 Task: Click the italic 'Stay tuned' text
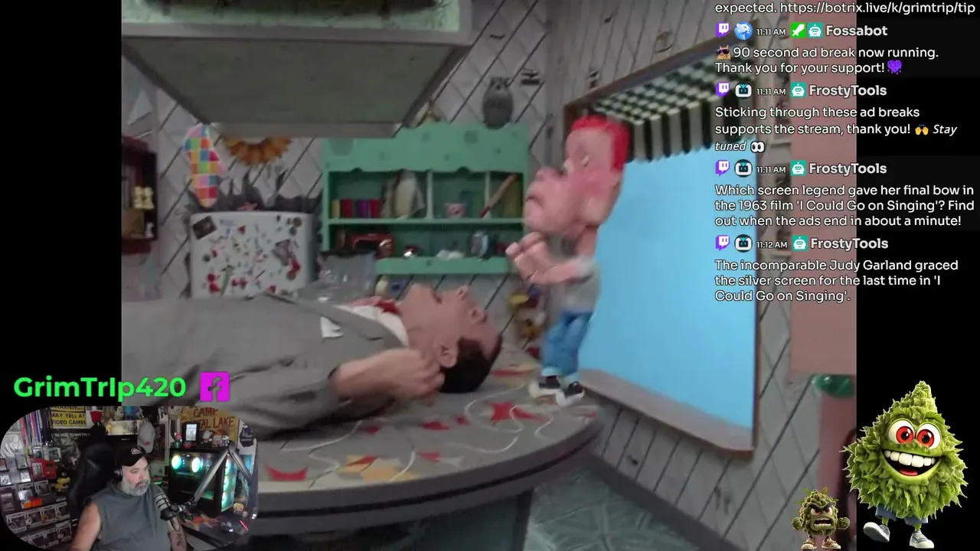[x=836, y=138]
